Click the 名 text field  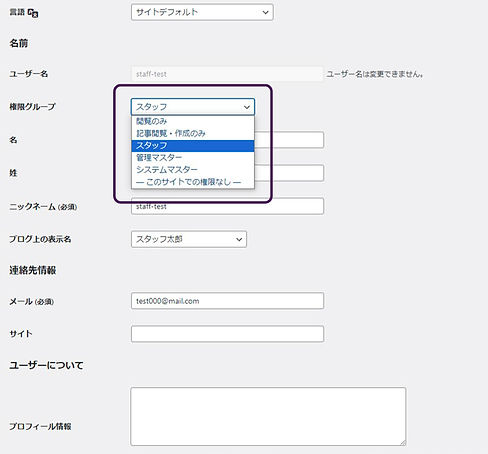289,140
